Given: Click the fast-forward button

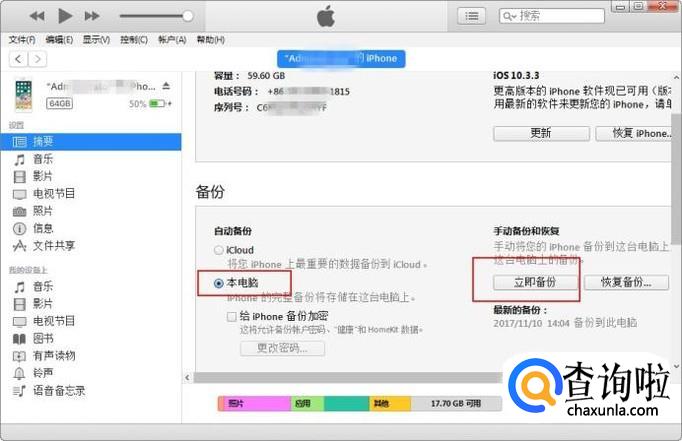Looking at the screenshot, I should tap(92, 17).
